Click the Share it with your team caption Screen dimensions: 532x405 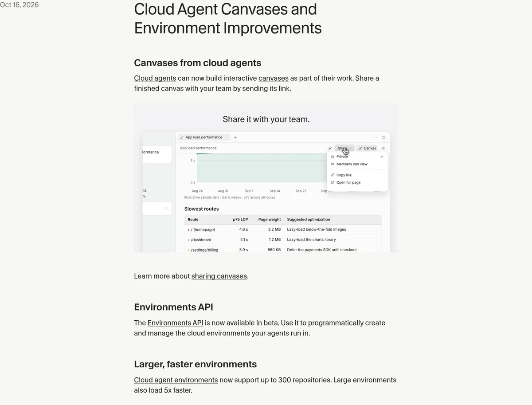[266, 119]
